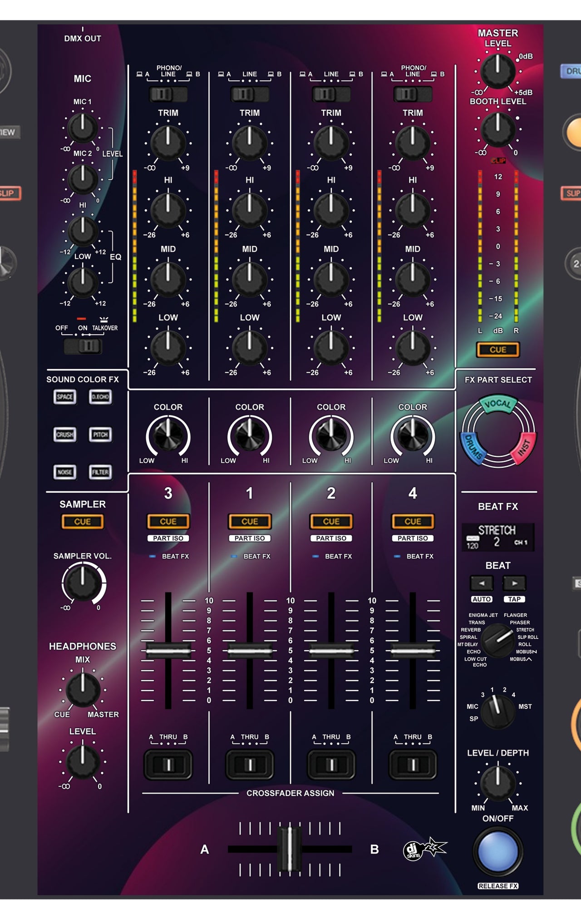Toggle channel 1 Line input switch
Image resolution: width=581 pixels, height=924 pixels.
pyautogui.click(x=250, y=94)
